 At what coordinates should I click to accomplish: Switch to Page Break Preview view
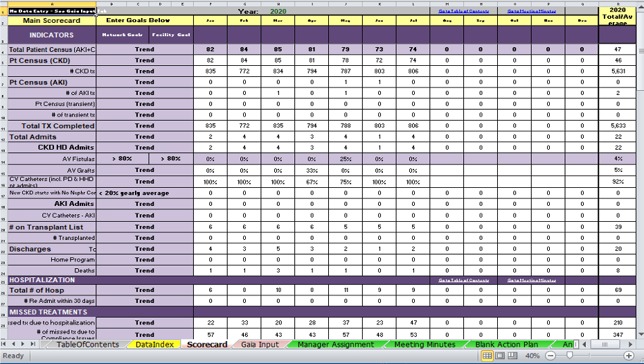pos(512,356)
